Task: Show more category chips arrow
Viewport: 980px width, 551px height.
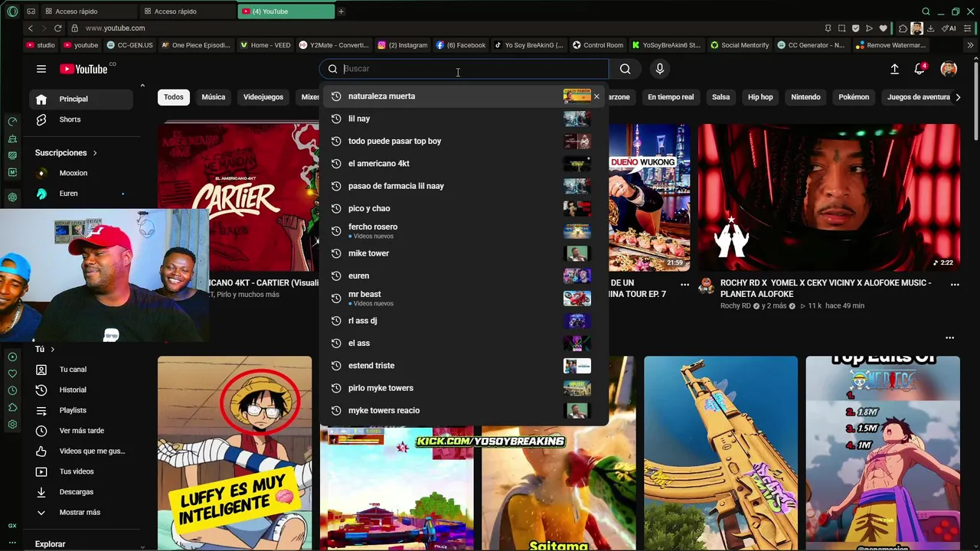Action: coord(958,97)
